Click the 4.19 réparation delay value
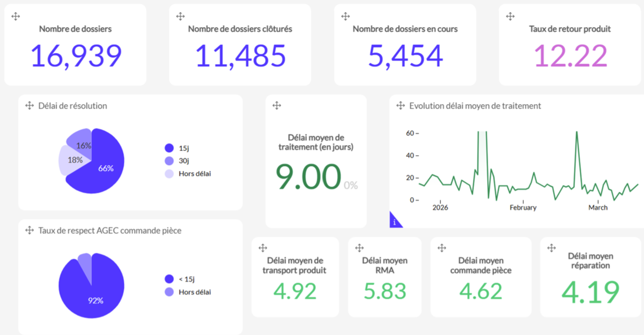The image size is (644, 335). tap(590, 292)
